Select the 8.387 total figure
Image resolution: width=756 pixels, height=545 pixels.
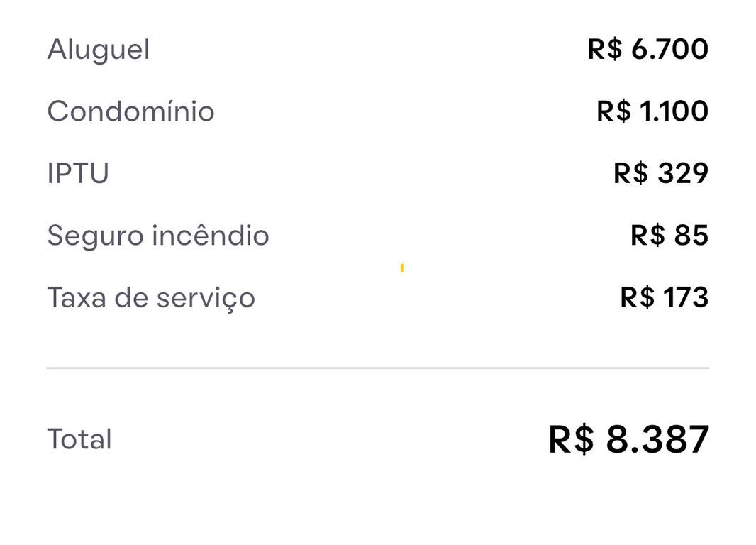tap(657, 439)
